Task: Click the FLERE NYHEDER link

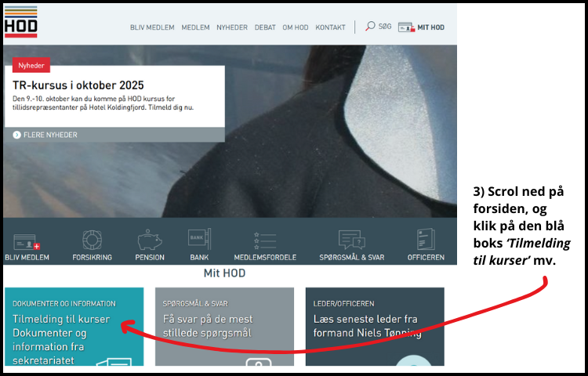Action: pyautogui.click(x=50, y=135)
